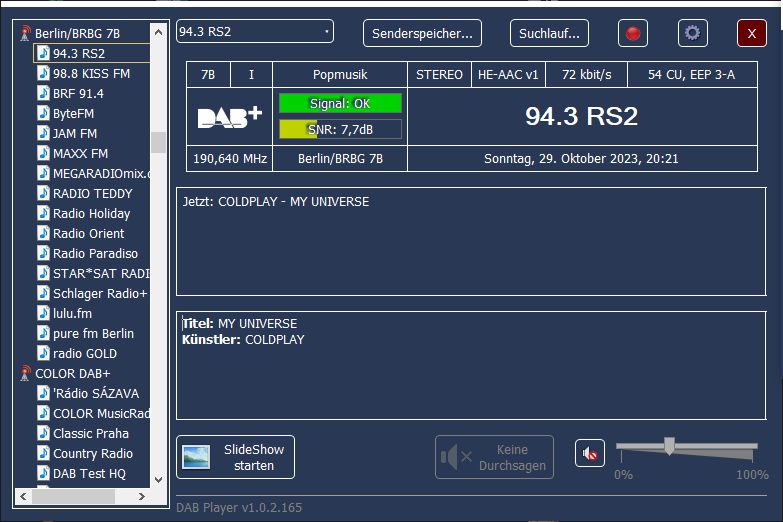Click the Keine Durchsagen announcements button

(x=494, y=457)
